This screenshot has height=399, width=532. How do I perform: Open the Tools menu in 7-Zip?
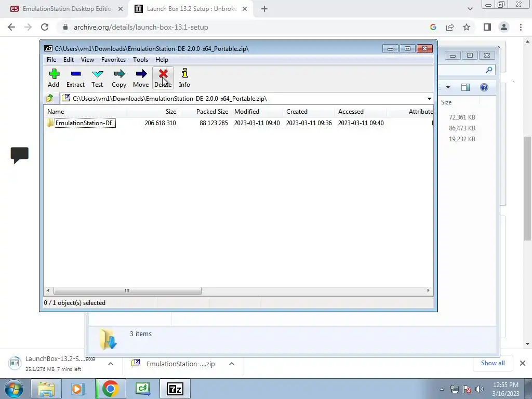pyautogui.click(x=140, y=60)
